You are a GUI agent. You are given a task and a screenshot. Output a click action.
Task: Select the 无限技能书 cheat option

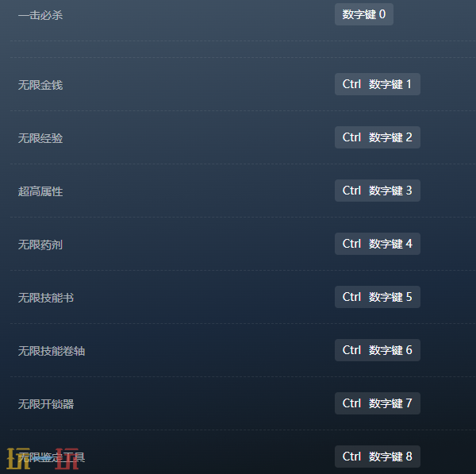tap(46, 298)
